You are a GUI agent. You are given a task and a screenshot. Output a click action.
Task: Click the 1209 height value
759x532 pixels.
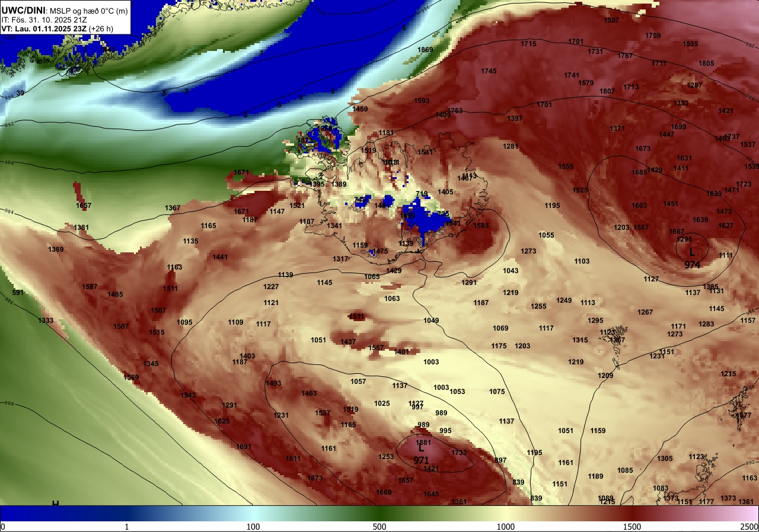(x=605, y=376)
